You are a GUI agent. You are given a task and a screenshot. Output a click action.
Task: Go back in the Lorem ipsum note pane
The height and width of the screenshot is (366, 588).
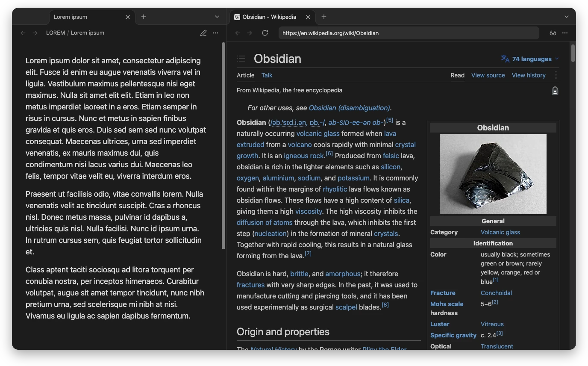pyautogui.click(x=23, y=33)
